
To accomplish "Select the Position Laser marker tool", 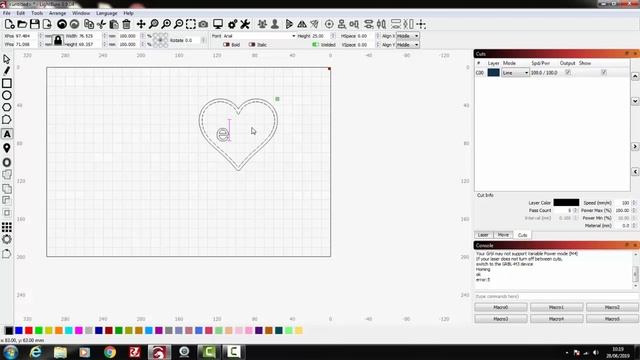I will pos(7,148).
